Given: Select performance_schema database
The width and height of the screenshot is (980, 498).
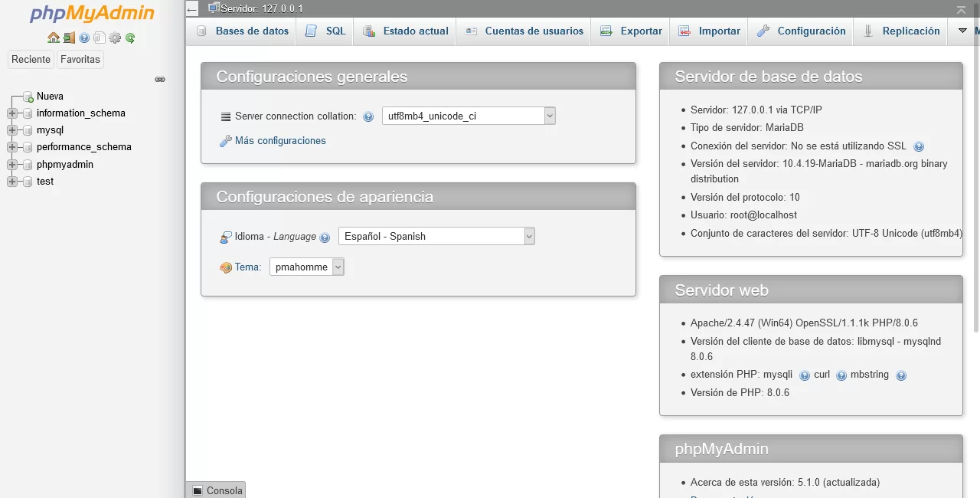Looking at the screenshot, I should coord(84,147).
